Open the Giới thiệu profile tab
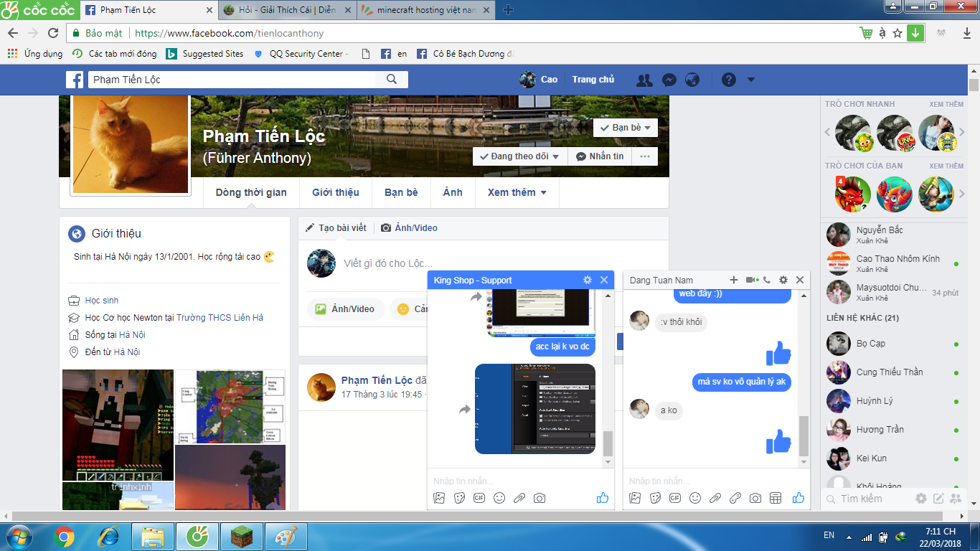This screenshot has height=551, width=980. click(x=336, y=192)
